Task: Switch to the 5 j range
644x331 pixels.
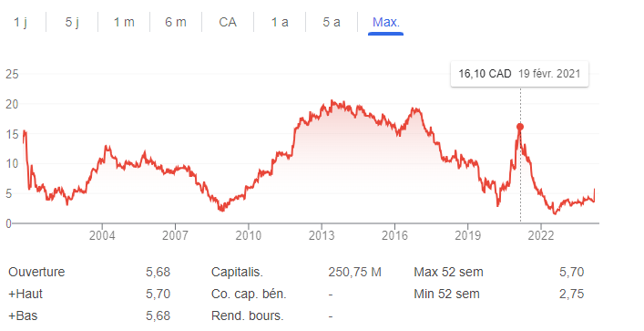Action: [x=72, y=22]
